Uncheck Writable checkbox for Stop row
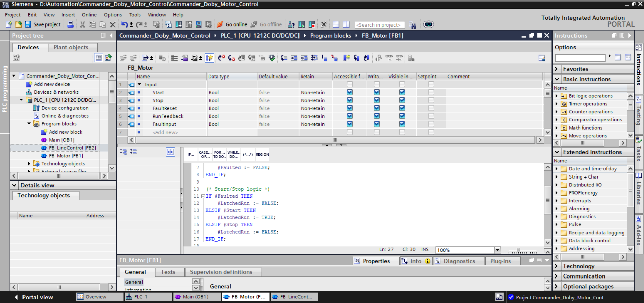 377,100
